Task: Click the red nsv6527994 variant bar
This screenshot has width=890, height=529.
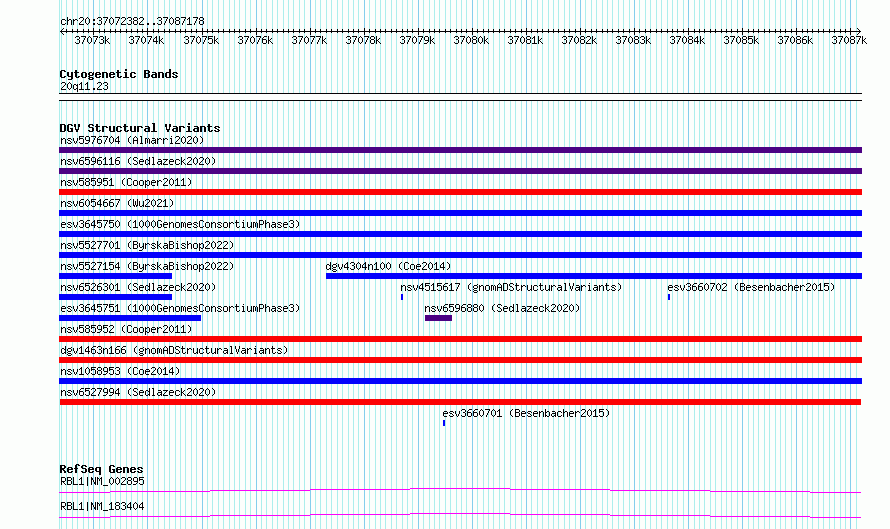Action: (460, 402)
